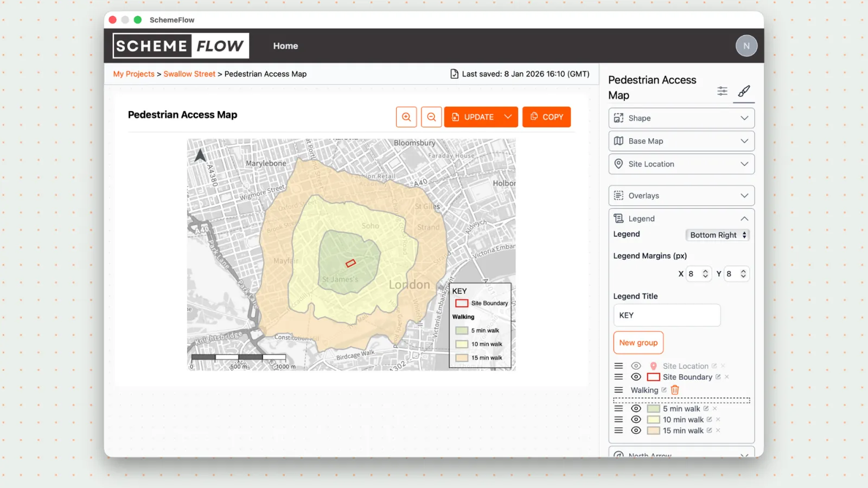Screen dimensions: 868x488
Task: Edit the Site Location legend label
Action: (x=714, y=366)
